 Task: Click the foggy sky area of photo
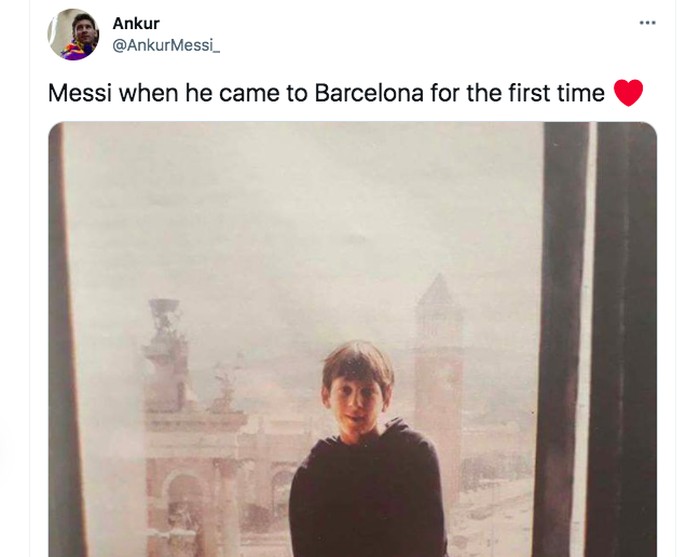pyautogui.click(x=300, y=200)
